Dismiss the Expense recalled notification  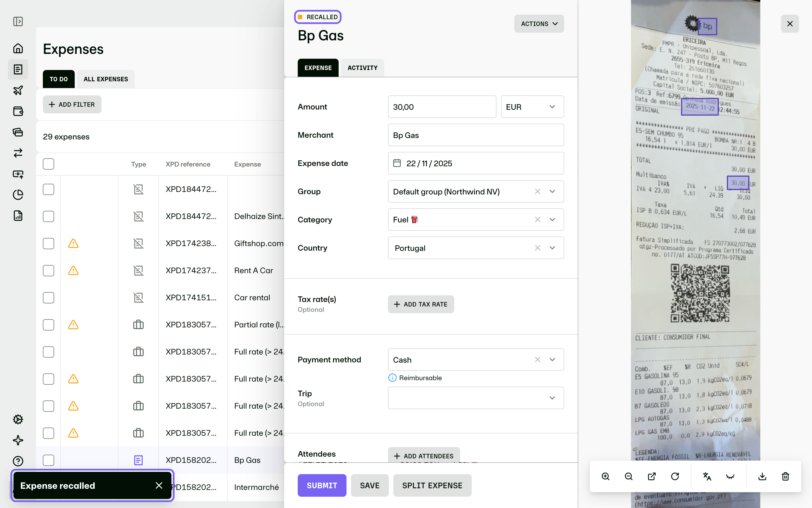click(x=159, y=485)
